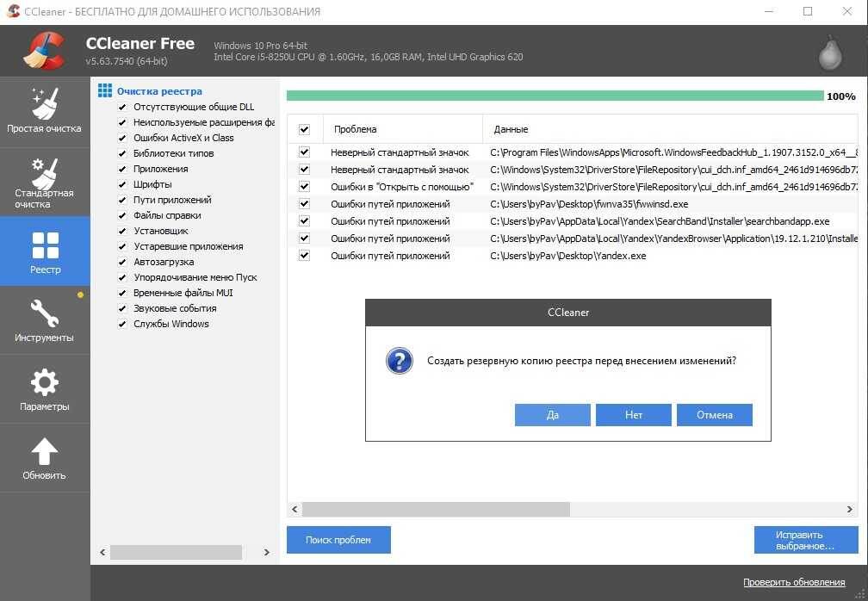
Task: Collapse the left checklist panel with the arrow
Action: pos(101,552)
